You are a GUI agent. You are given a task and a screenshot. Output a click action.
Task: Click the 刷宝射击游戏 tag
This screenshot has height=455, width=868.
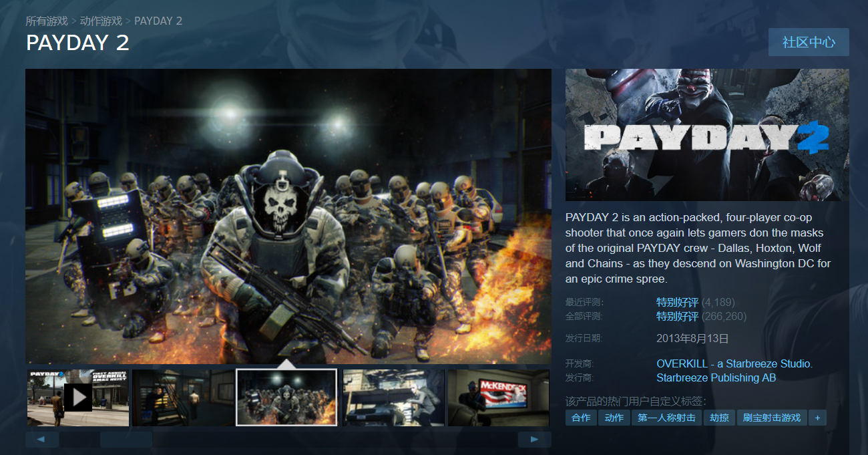click(x=772, y=418)
